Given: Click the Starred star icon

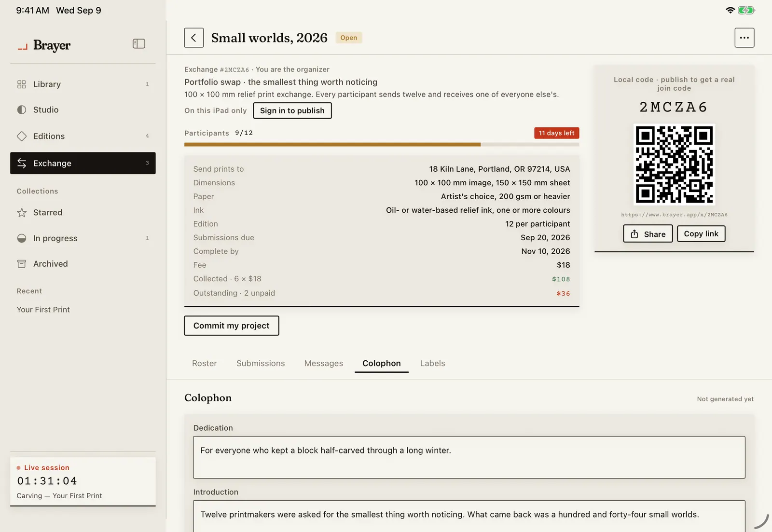Looking at the screenshot, I should (22, 213).
